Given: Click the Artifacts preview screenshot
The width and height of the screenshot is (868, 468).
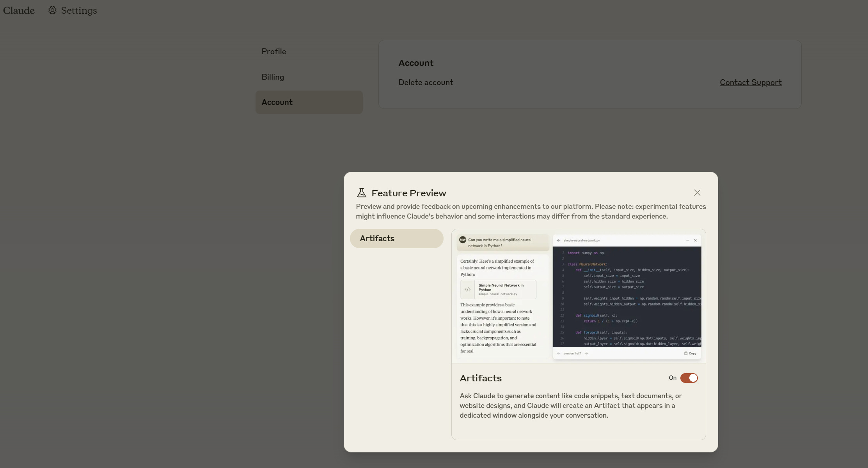Looking at the screenshot, I should pyautogui.click(x=579, y=296).
